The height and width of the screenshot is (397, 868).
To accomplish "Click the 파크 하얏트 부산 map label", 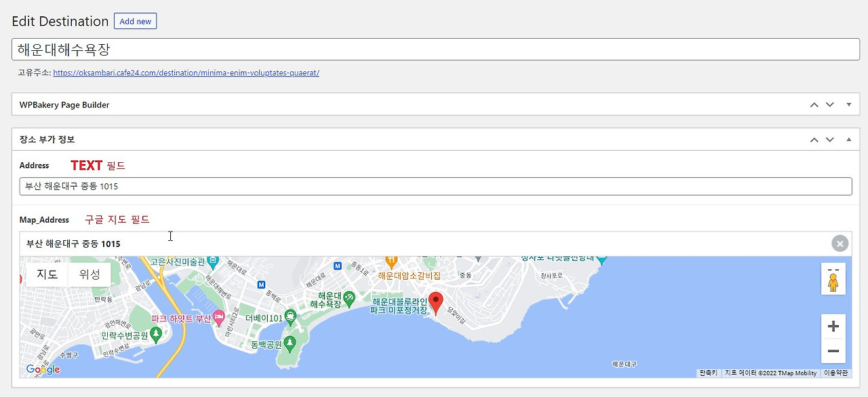I will 181,318.
